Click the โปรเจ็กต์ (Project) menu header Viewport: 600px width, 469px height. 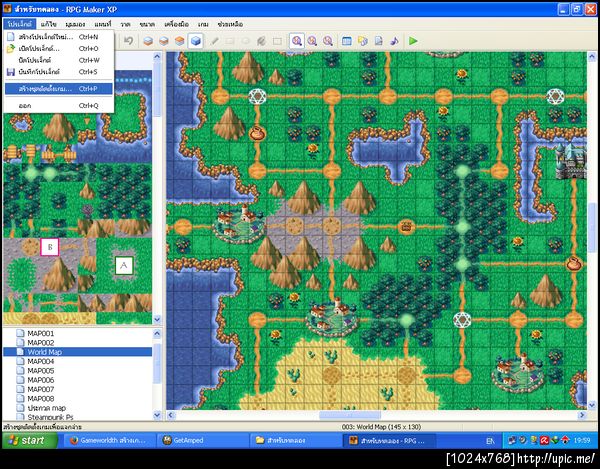coord(20,24)
